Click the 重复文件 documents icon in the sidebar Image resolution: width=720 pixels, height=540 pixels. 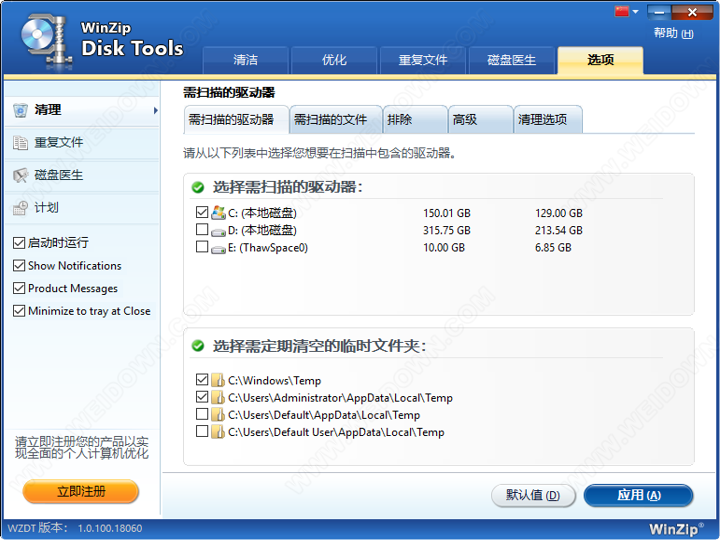pos(20,143)
